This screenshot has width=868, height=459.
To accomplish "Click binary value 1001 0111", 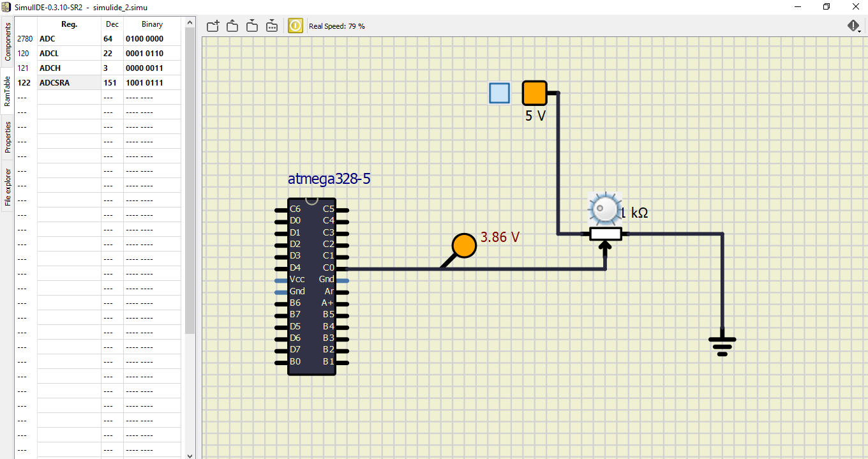I will coord(152,83).
